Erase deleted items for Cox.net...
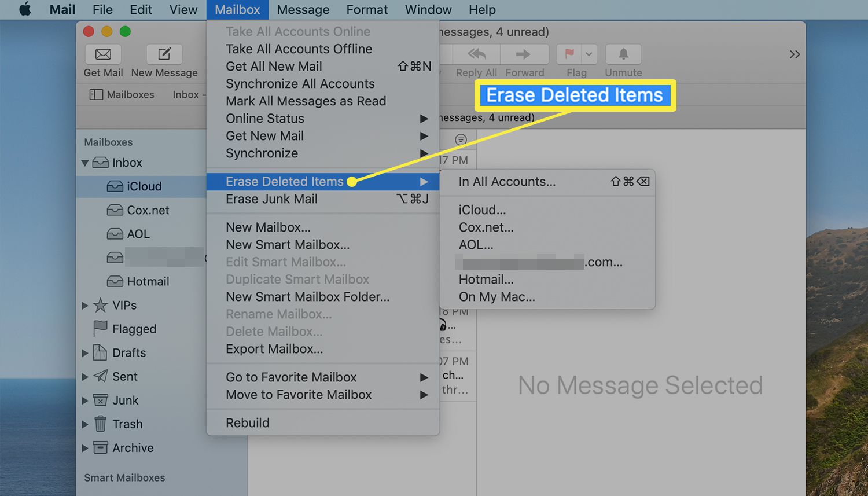The height and width of the screenshot is (496, 868). tap(547, 227)
